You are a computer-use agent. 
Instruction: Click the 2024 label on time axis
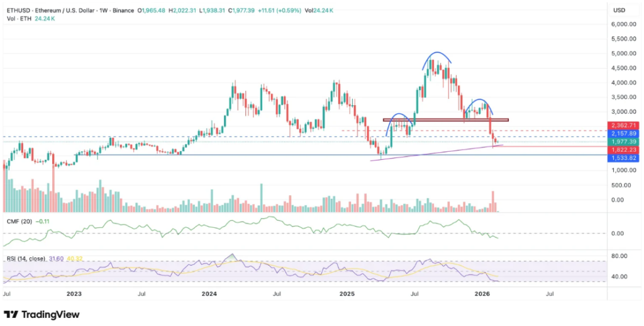click(209, 293)
